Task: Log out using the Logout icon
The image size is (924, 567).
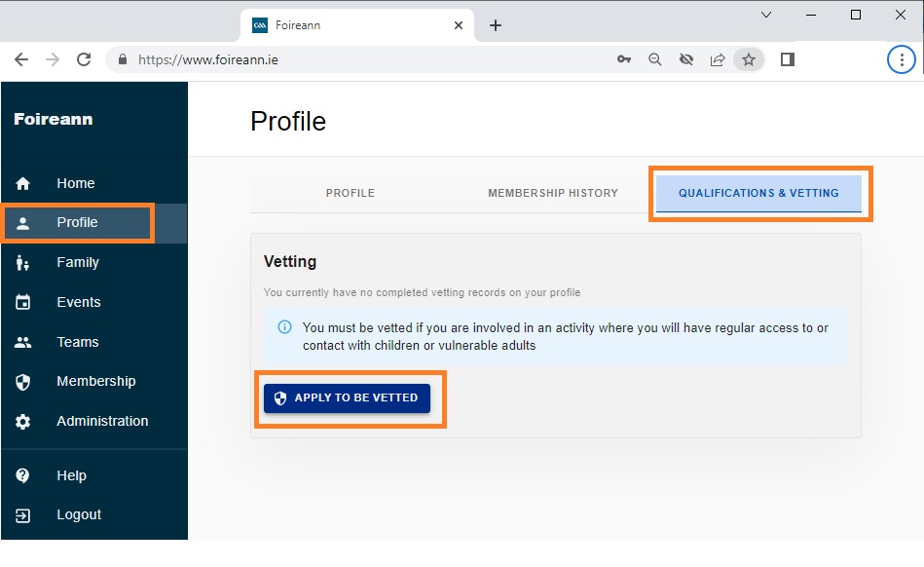Action: point(22,515)
